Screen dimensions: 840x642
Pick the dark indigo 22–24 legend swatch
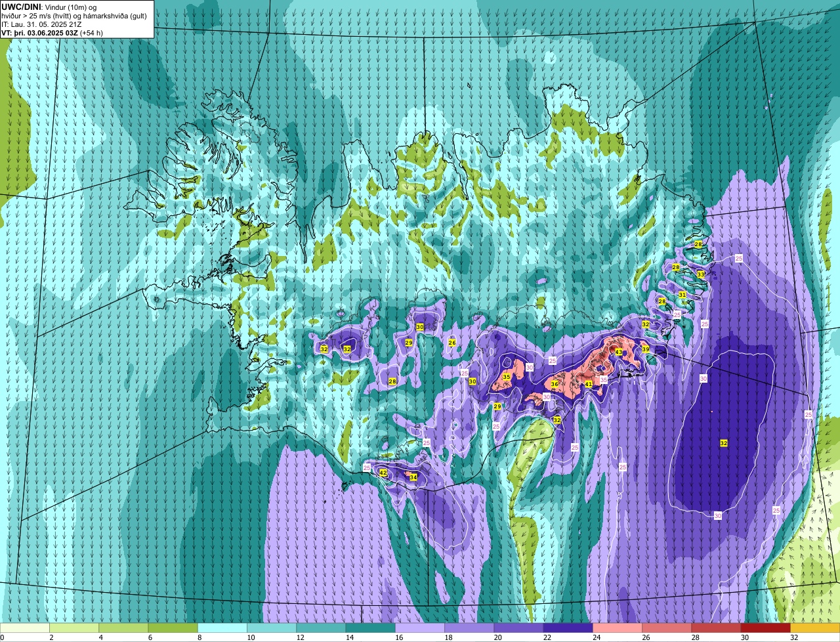click(568, 628)
